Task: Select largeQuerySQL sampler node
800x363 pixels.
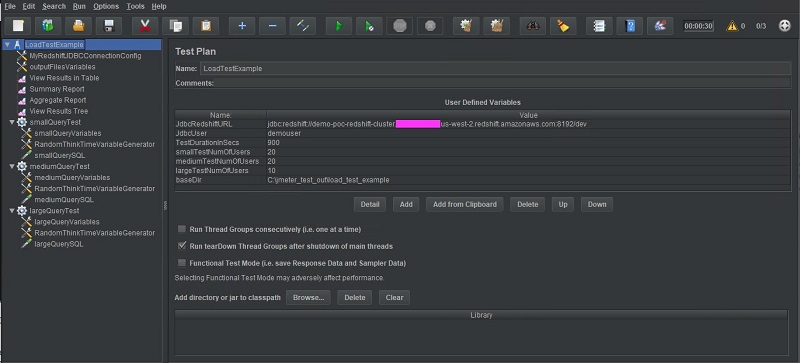Action: click(x=59, y=244)
